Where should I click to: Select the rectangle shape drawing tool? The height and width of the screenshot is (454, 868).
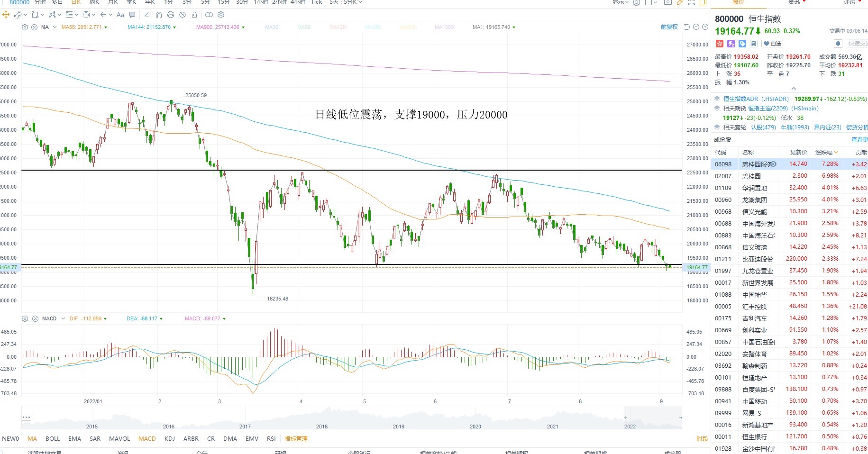click(35, 15)
